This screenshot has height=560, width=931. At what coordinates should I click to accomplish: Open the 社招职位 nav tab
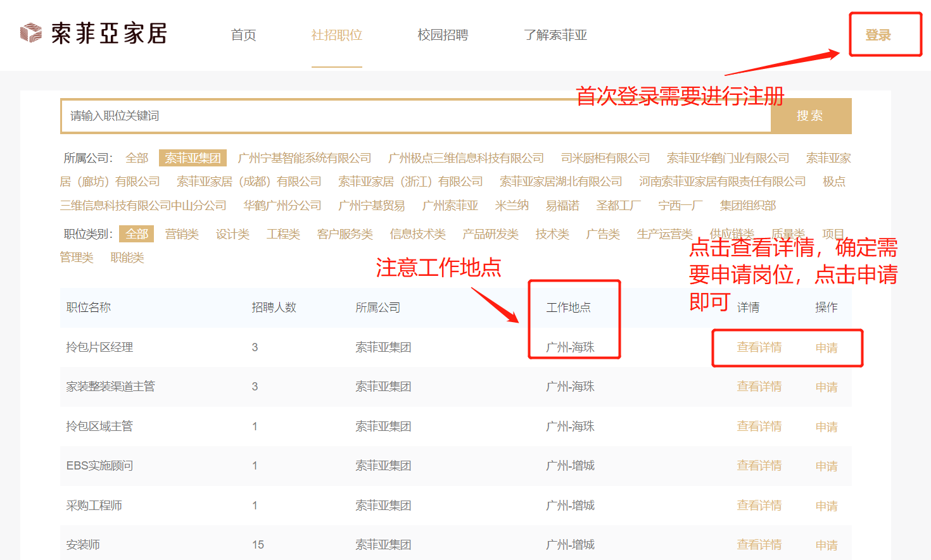(x=336, y=35)
